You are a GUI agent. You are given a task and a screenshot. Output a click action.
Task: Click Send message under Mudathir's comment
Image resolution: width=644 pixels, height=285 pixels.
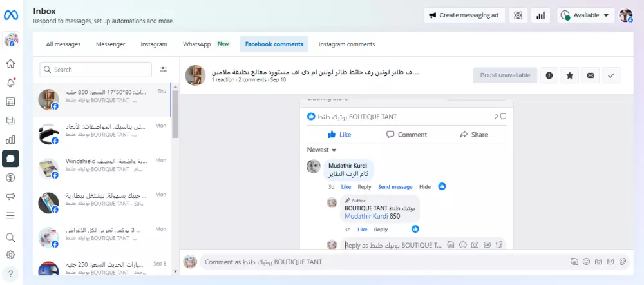pos(395,187)
